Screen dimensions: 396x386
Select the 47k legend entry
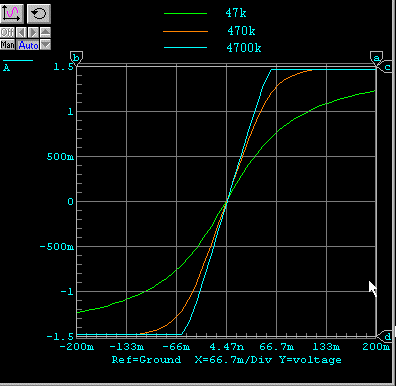pyautogui.click(x=236, y=13)
